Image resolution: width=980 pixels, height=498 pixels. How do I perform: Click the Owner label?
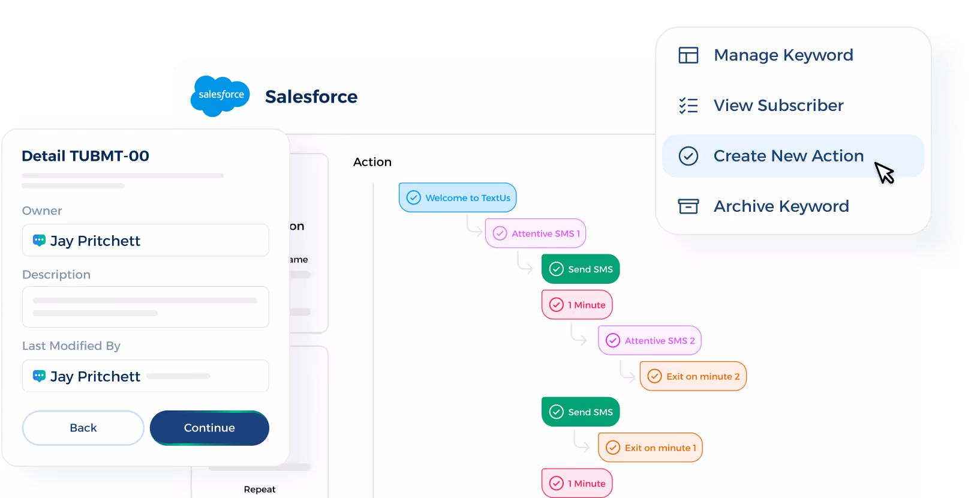pyautogui.click(x=42, y=211)
